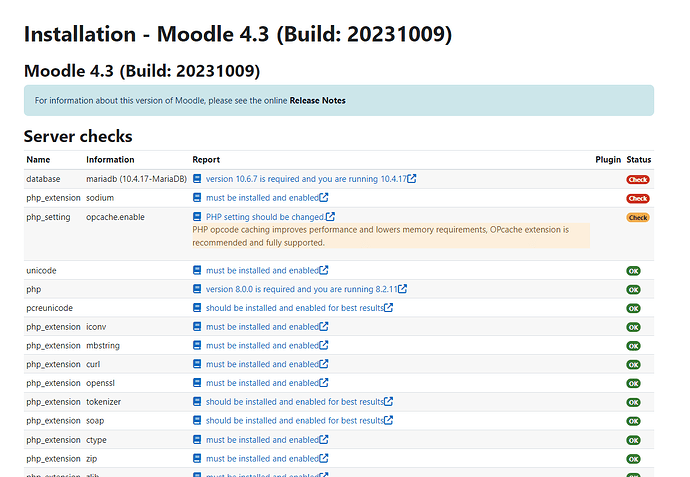
Task: Click external link icon in ctype row
Action: (x=323, y=439)
